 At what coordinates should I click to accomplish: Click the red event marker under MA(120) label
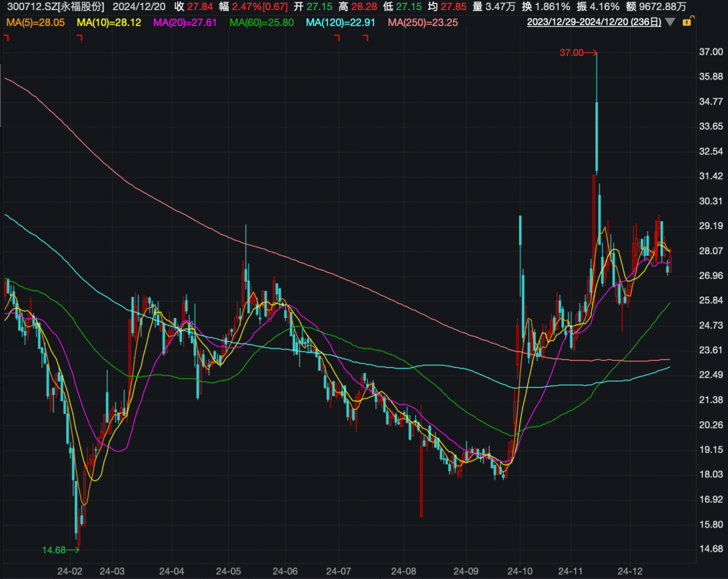(336, 38)
